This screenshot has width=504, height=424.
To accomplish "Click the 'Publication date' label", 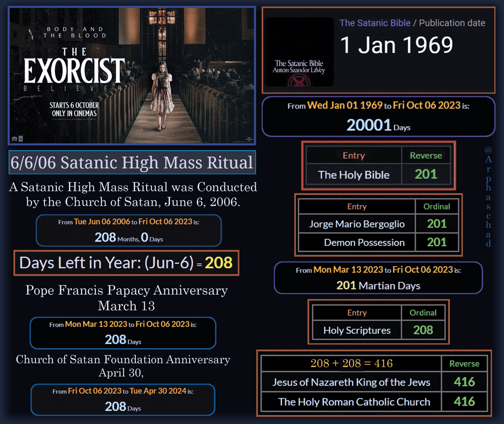I will (452, 23).
